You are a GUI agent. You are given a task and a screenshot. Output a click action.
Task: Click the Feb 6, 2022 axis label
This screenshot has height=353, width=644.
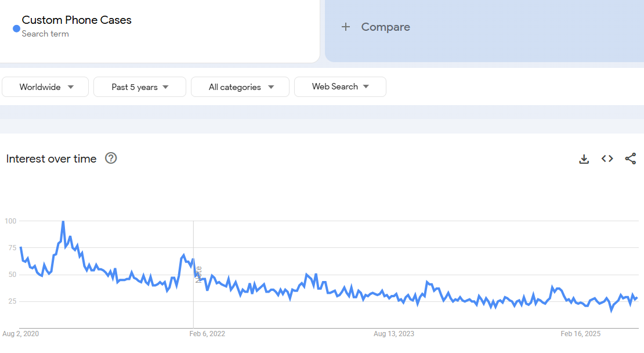207,334
